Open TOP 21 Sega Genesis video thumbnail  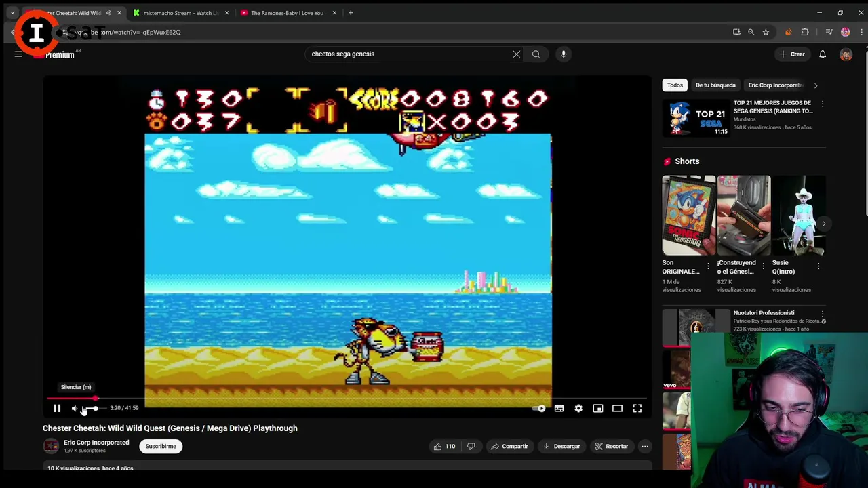click(x=696, y=117)
